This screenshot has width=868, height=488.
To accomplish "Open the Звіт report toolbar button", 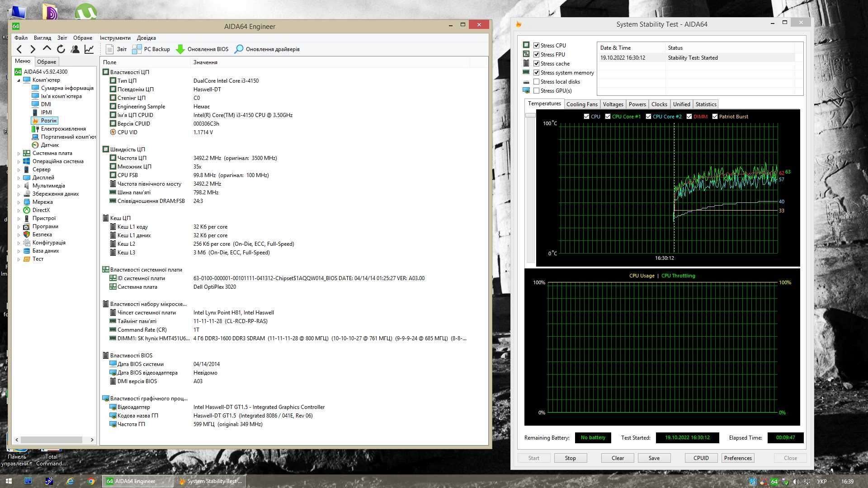I will point(116,49).
